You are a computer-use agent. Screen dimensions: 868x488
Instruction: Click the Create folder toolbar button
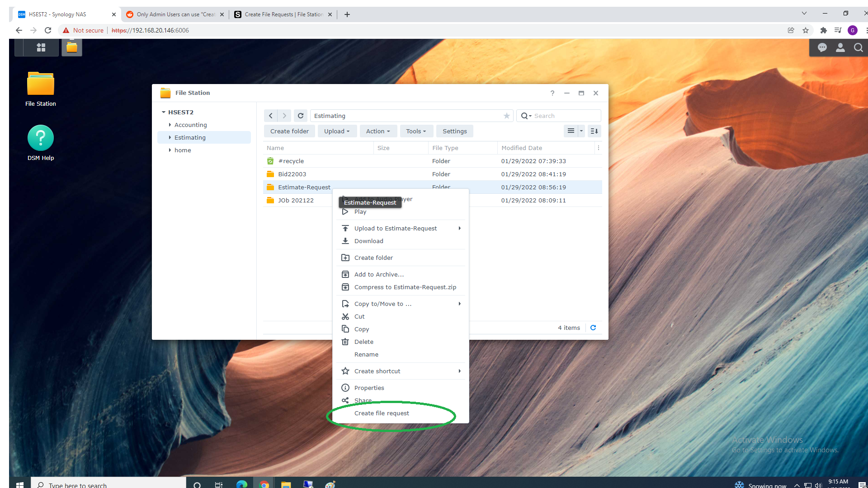(x=289, y=131)
